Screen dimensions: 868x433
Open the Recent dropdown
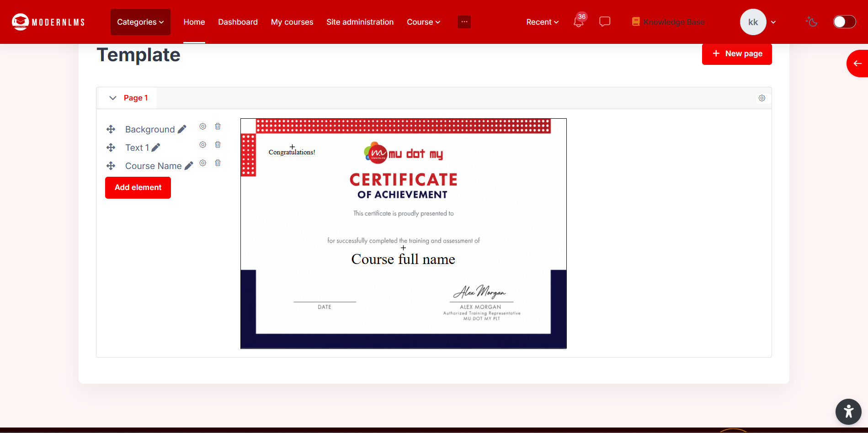[542, 22]
